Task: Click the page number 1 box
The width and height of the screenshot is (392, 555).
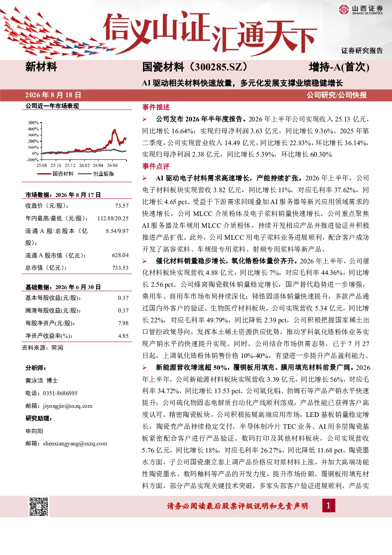Action: pyautogui.click(x=328, y=505)
